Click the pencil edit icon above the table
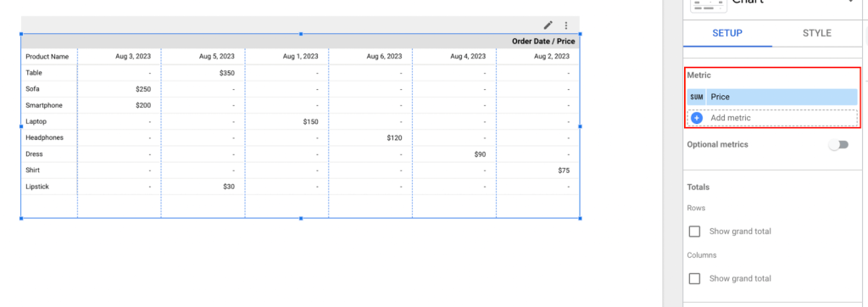This screenshot has height=307, width=868. tap(548, 25)
